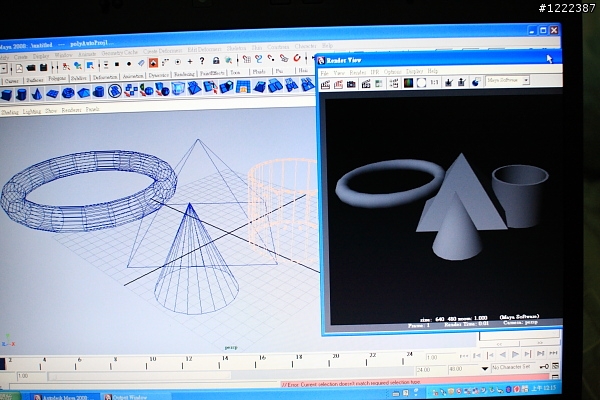Create a polygon plane from the shelf
Screen dimensions: 600x400
click(x=52, y=93)
